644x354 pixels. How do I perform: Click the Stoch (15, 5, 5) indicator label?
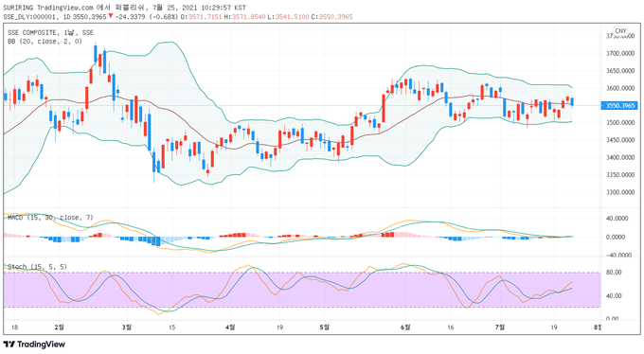pyautogui.click(x=37, y=267)
